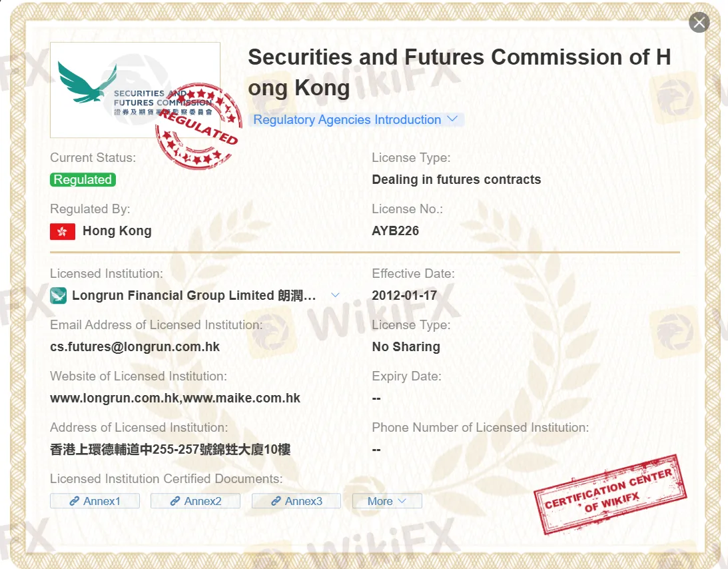Click the Annex3 paperclip icon
The width and height of the screenshot is (728, 569).
pos(276,500)
